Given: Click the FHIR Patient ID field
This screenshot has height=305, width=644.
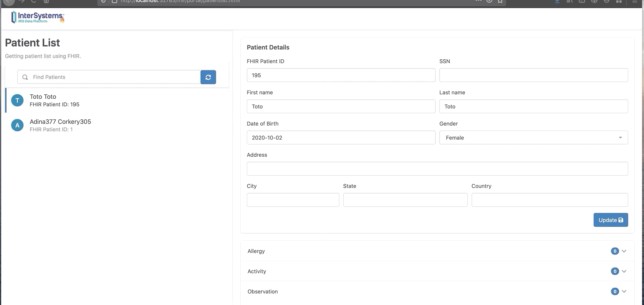Looking at the screenshot, I should click(341, 75).
